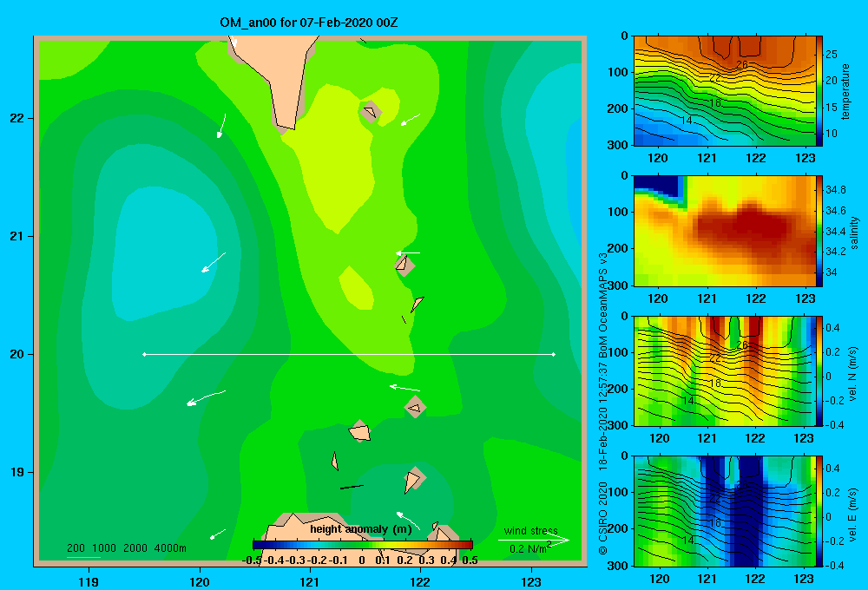Click the '0.5' maximum tick on height anomaly scale

(x=470, y=560)
